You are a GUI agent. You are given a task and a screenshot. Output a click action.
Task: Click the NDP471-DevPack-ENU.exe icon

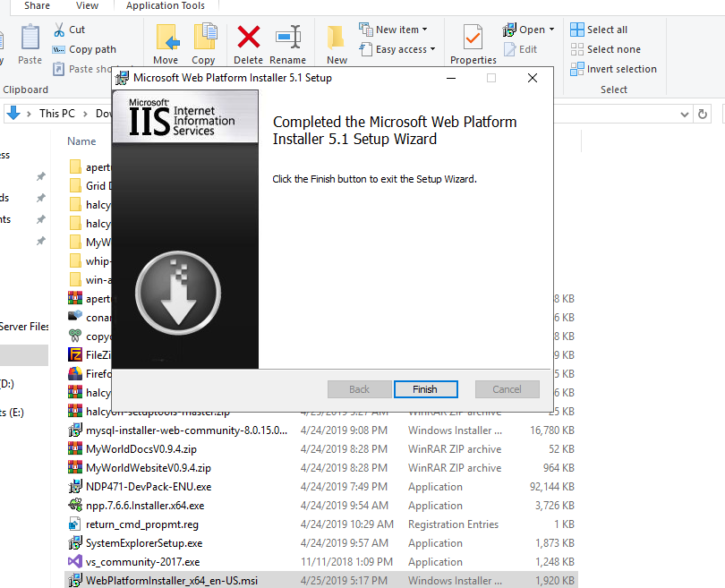coord(75,486)
